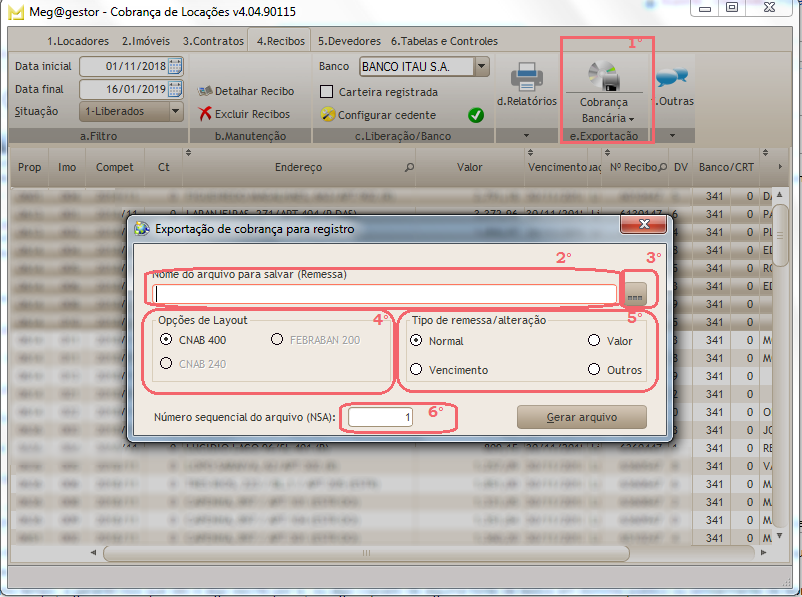Open the 5.Devedores tab
802x597 pixels.
coord(349,41)
